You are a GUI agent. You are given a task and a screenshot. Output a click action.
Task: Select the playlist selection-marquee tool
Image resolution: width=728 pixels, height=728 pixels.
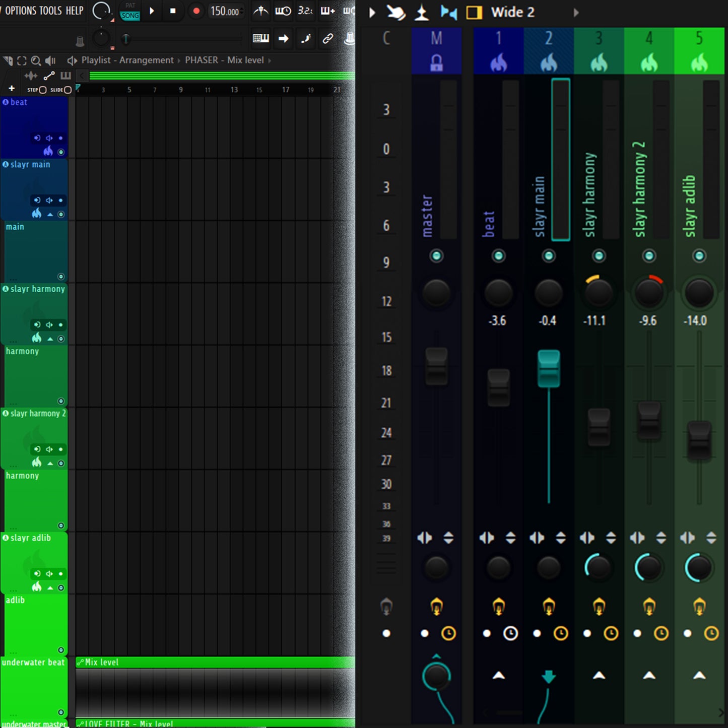22,61
